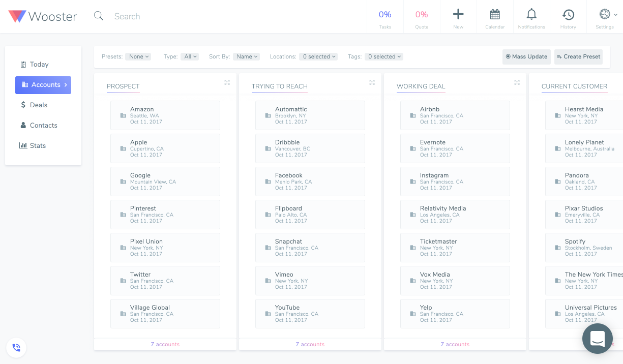Open Contacts in the sidebar
This screenshot has width=623, height=364.
point(39,126)
